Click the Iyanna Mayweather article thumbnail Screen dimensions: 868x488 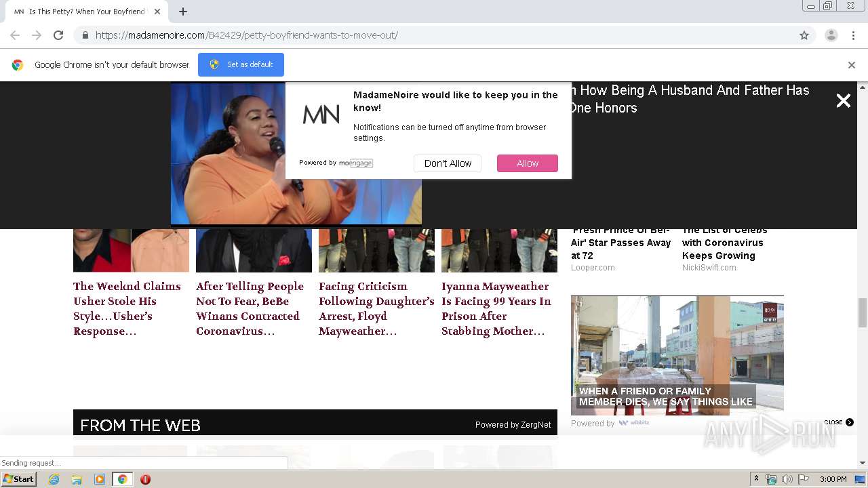click(x=499, y=250)
